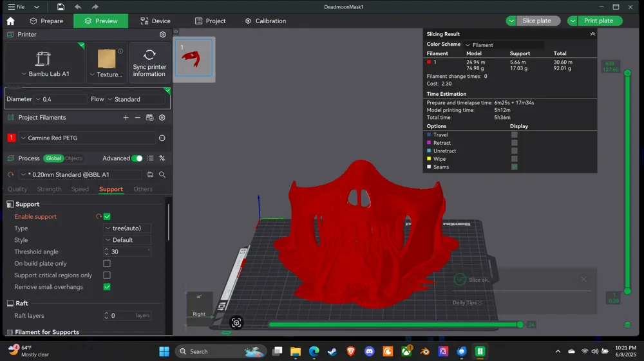Save the process preset icon
644x361 pixels.
coord(150,175)
